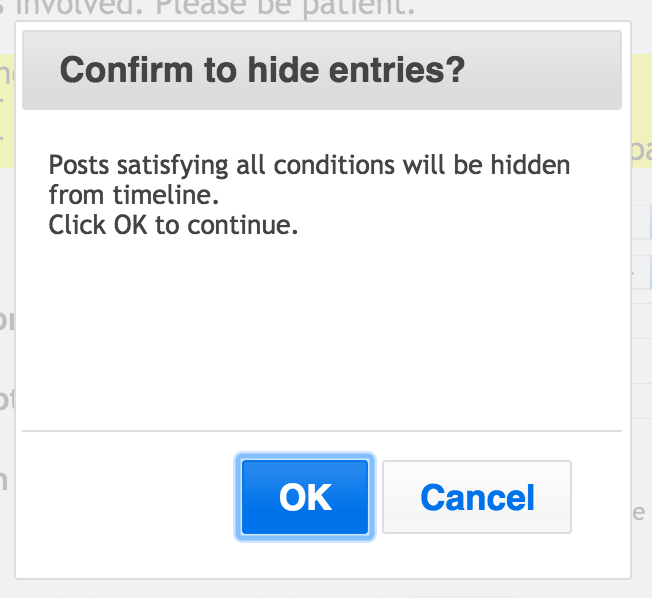
Task: Click the word 'Posts' in the dialog message
Action: click(79, 165)
